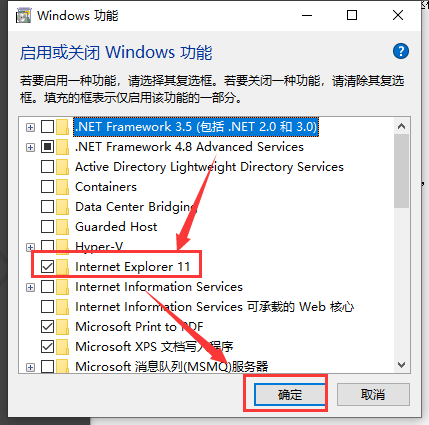429x425 pixels.
Task: Click folder icon next to Microsoft Print to PDF
Action: [x=63, y=327]
